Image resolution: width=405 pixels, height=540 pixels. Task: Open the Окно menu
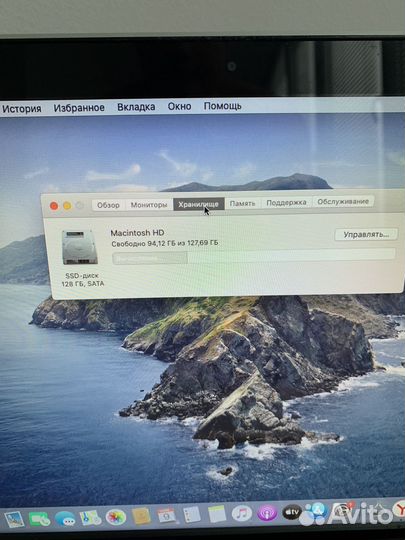(x=179, y=106)
